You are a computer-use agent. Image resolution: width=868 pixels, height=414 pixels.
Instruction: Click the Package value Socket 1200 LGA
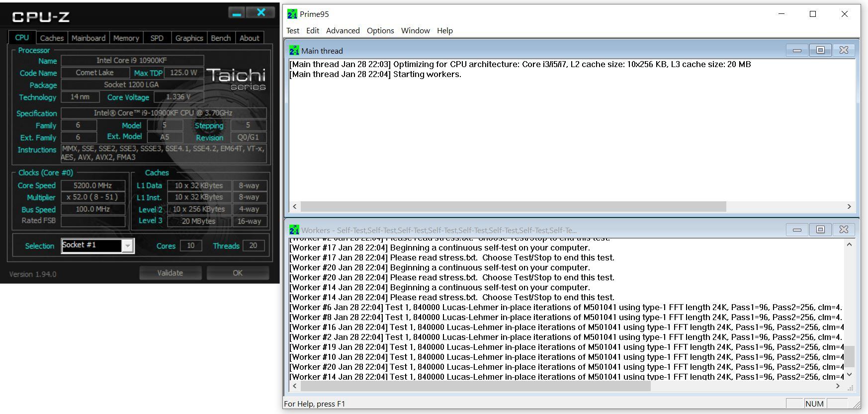click(x=132, y=85)
